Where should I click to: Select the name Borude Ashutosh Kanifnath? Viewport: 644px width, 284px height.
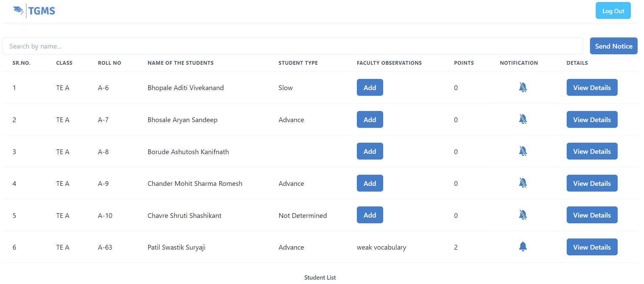click(x=188, y=152)
